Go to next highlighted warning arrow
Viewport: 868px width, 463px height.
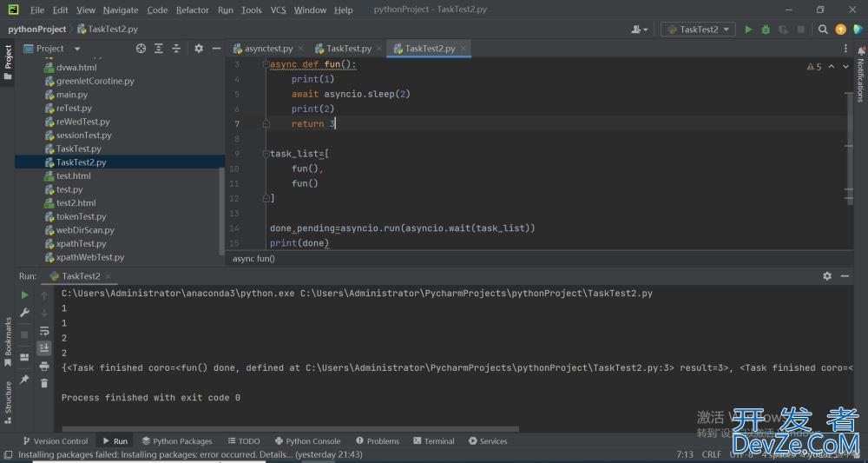845,67
